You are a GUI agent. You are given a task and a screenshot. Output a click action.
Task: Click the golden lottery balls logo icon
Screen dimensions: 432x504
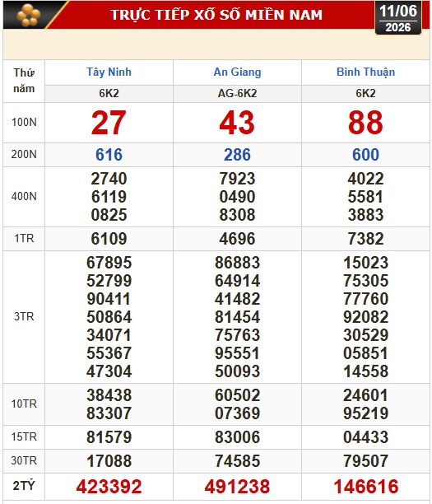coord(29,15)
